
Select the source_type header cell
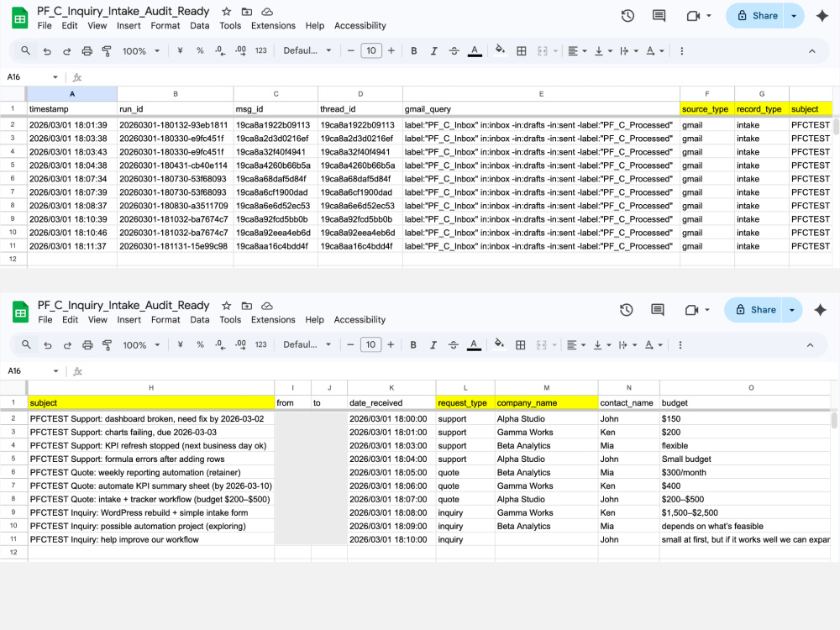706,108
